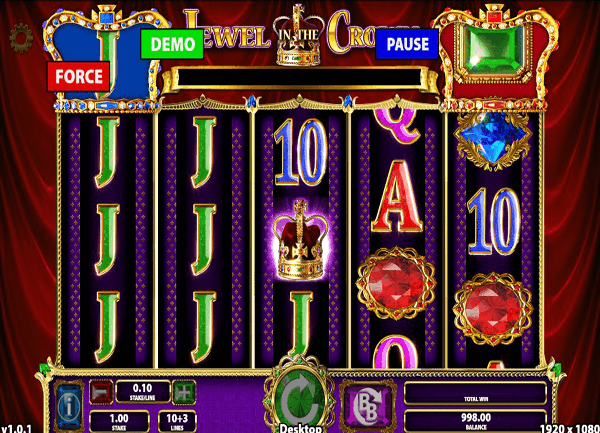The height and width of the screenshot is (433, 600).
Task: Click the 998.00 balance display
Action: (475, 420)
